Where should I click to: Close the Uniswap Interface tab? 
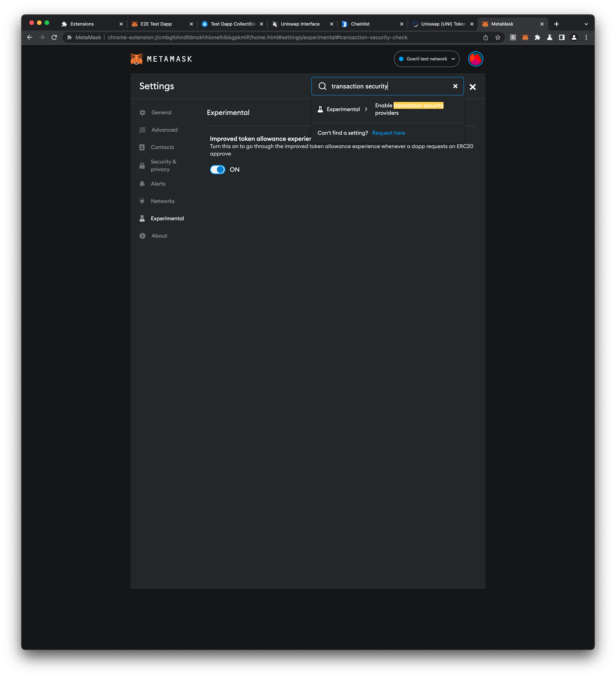pyautogui.click(x=331, y=24)
